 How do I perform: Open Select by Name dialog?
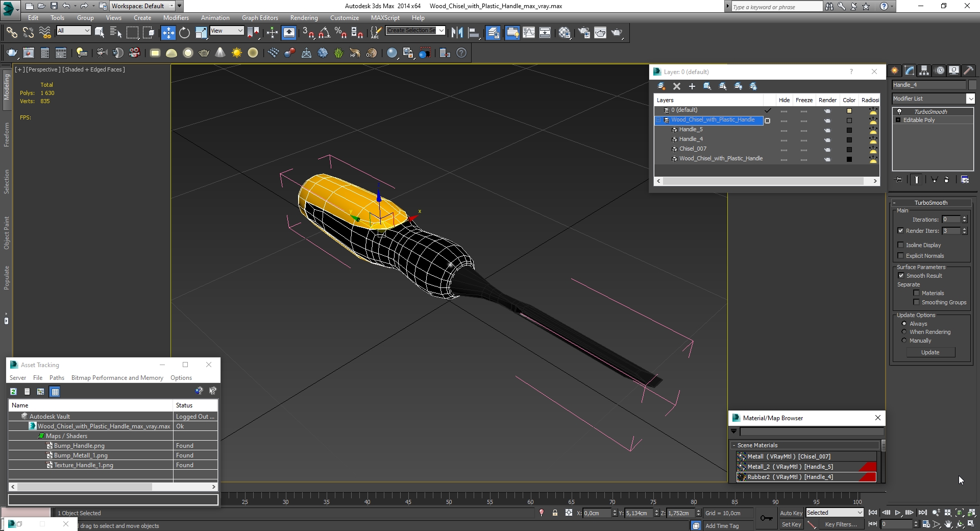[116, 33]
